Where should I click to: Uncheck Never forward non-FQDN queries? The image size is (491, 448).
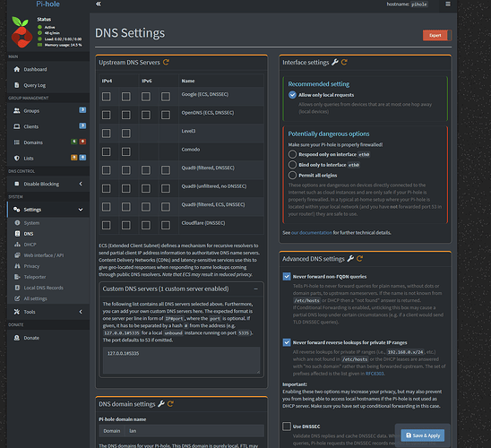coord(287,277)
